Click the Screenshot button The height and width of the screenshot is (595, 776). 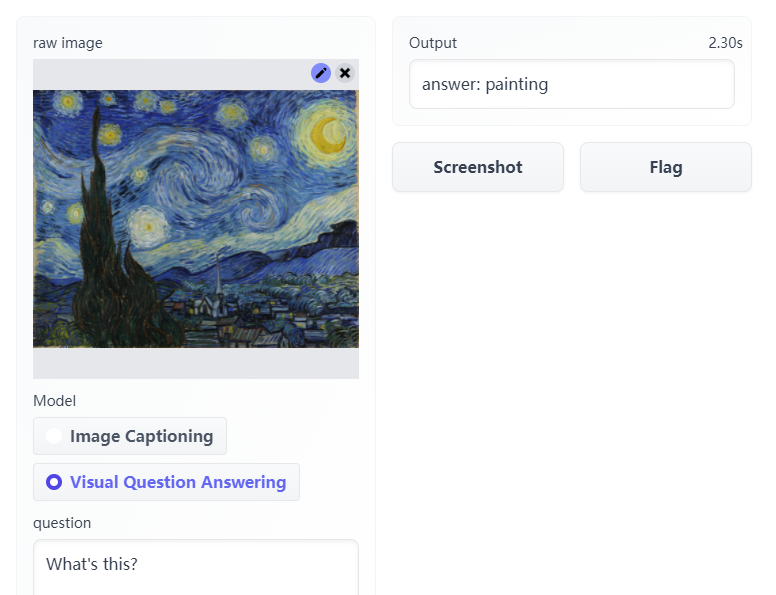pyautogui.click(x=478, y=167)
